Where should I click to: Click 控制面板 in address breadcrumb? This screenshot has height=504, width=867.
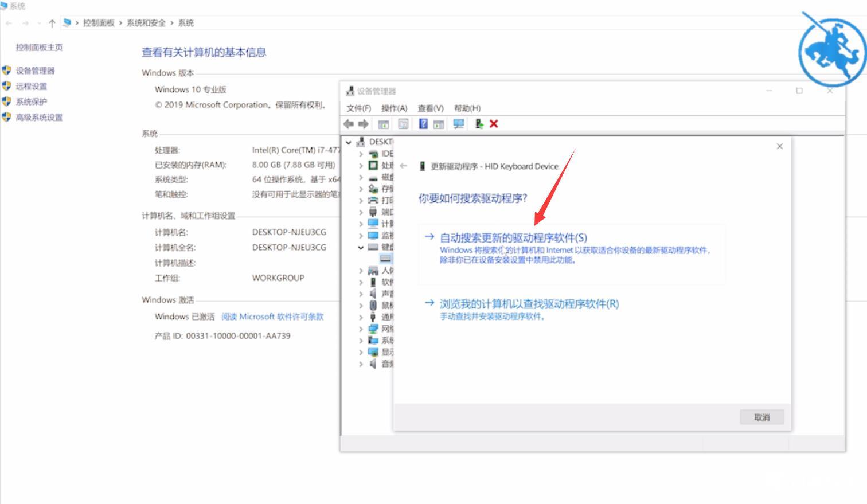pyautogui.click(x=99, y=23)
